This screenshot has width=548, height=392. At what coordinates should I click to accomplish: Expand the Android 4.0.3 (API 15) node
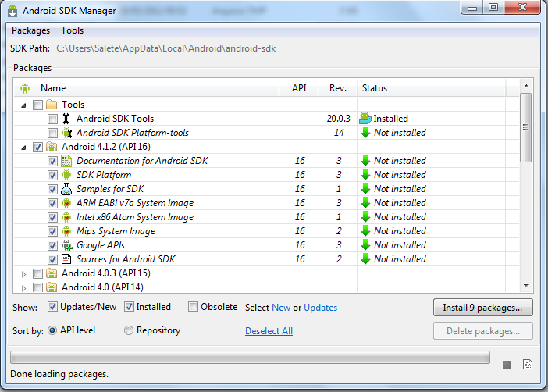[x=23, y=274]
